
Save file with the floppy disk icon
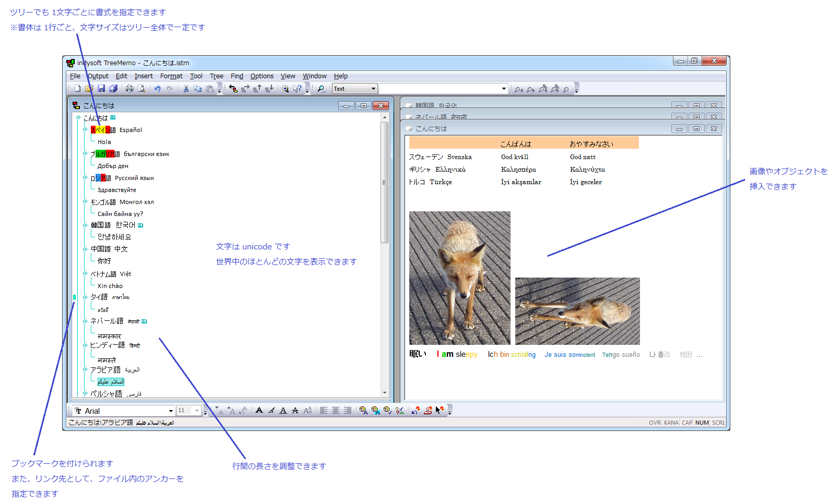coord(101,89)
